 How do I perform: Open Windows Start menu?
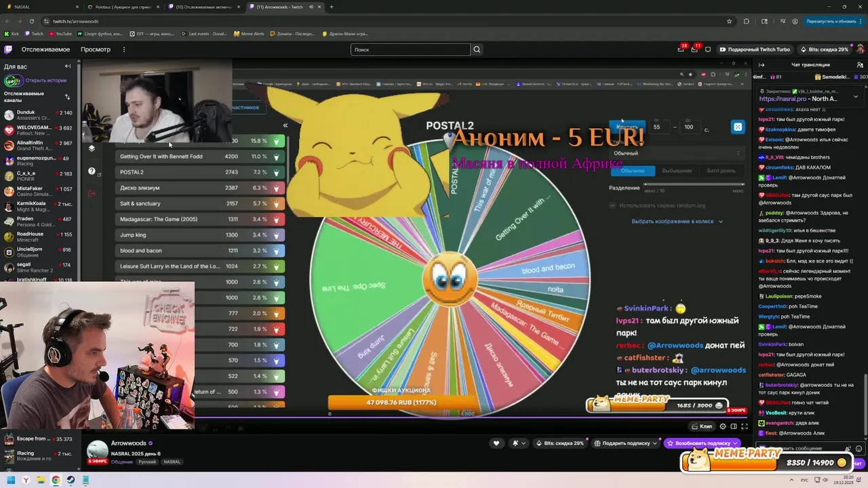pyautogui.click(x=11, y=480)
